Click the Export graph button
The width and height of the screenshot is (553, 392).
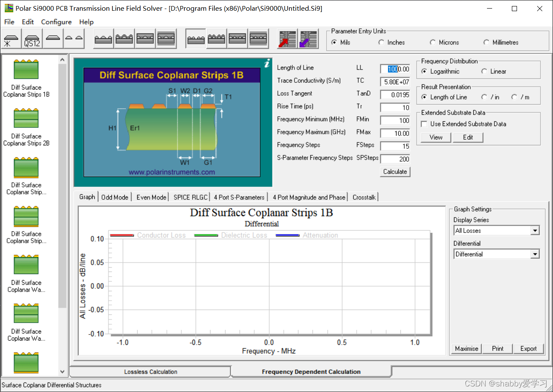pos(529,349)
